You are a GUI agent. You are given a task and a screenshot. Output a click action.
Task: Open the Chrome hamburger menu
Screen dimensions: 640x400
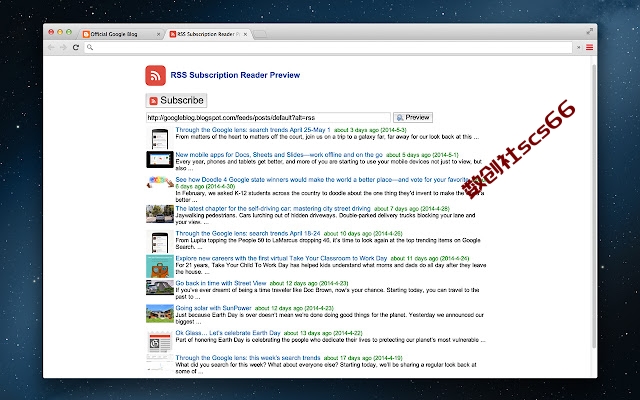[589, 47]
